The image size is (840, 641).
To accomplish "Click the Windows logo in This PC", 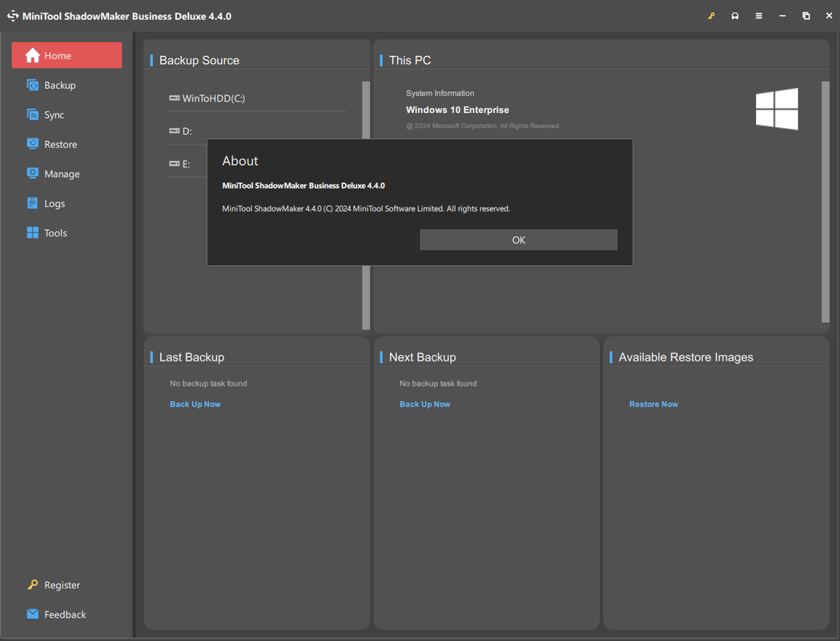I will click(777, 109).
